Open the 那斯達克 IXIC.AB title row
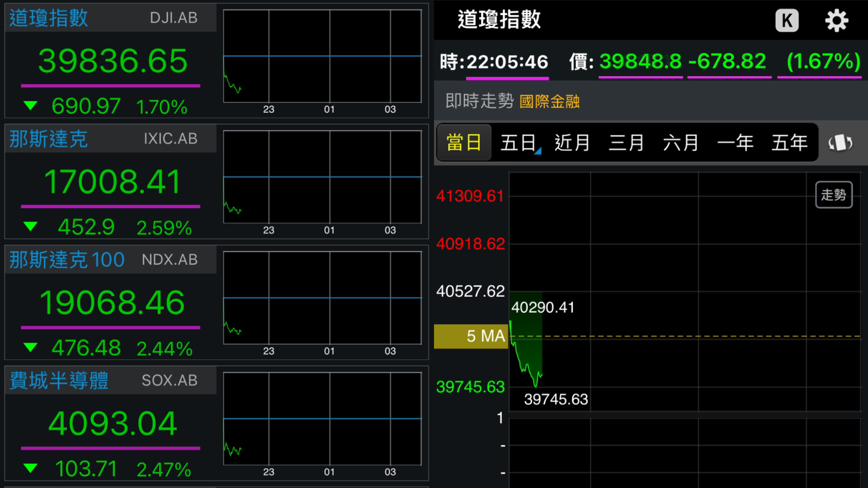The image size is (868, 488). coord(110,139)
